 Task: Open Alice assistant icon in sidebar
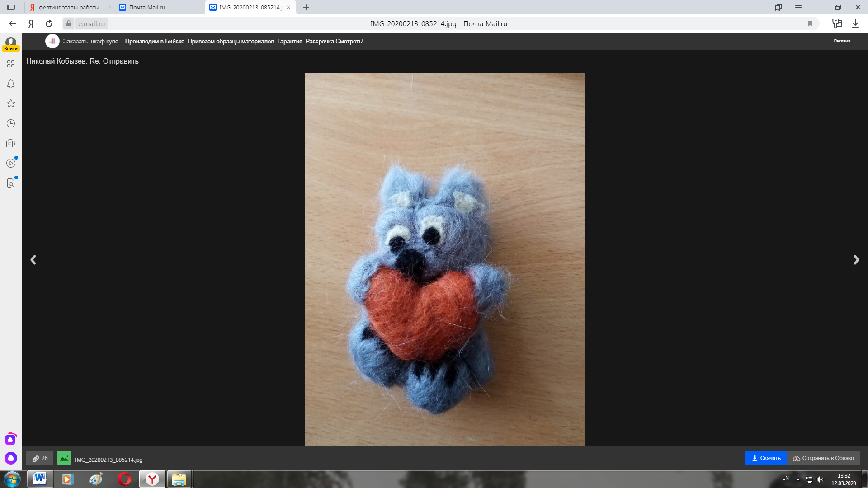coord(11,458)
